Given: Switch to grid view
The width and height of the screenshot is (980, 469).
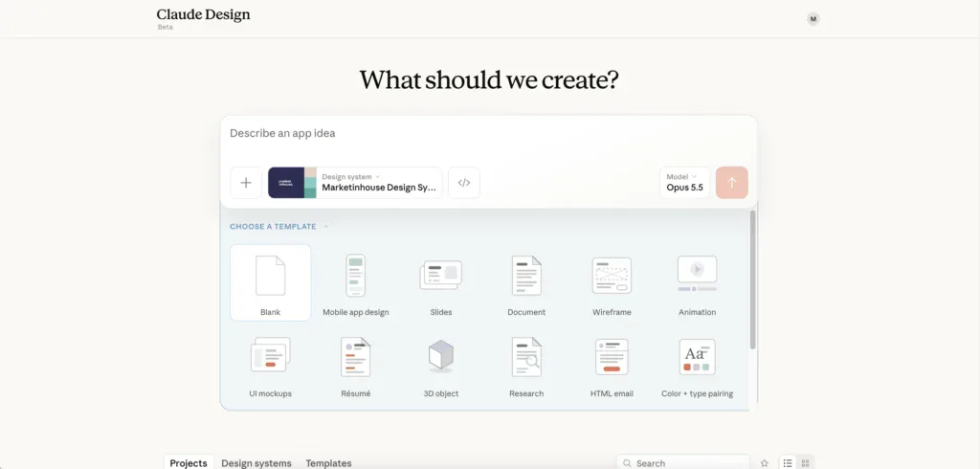Looking at the screenshot, I should 805,463.
